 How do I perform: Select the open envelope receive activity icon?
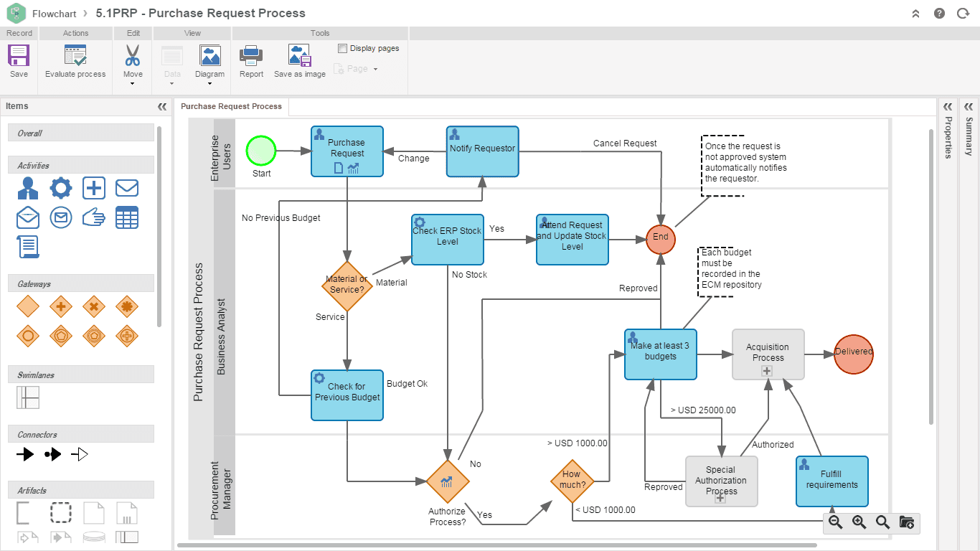28,217
